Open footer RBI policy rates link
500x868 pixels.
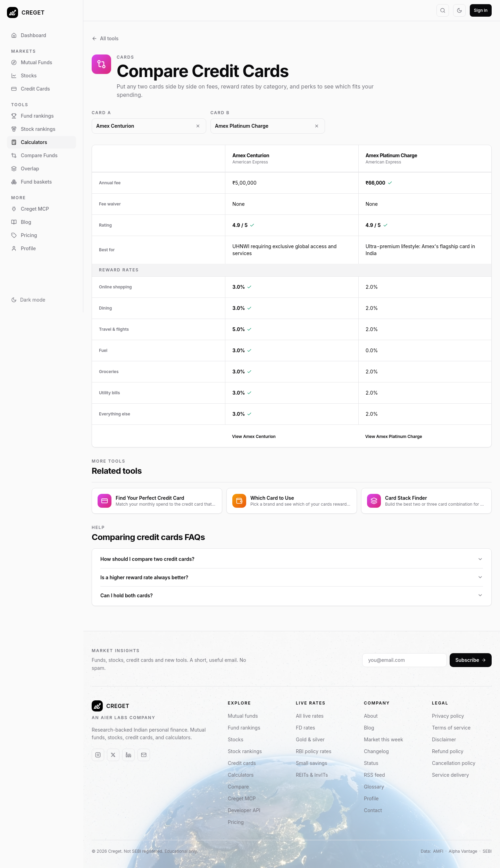314,751
